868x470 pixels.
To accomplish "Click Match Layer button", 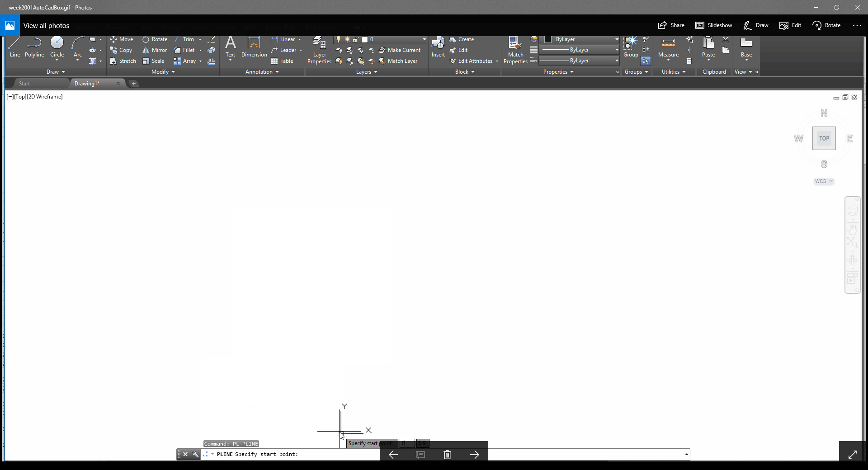I will [x=398, y=61].
